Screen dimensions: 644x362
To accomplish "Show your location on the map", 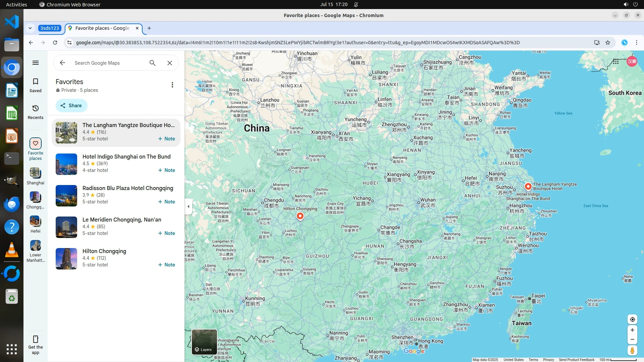I will (x=632, y=319).
